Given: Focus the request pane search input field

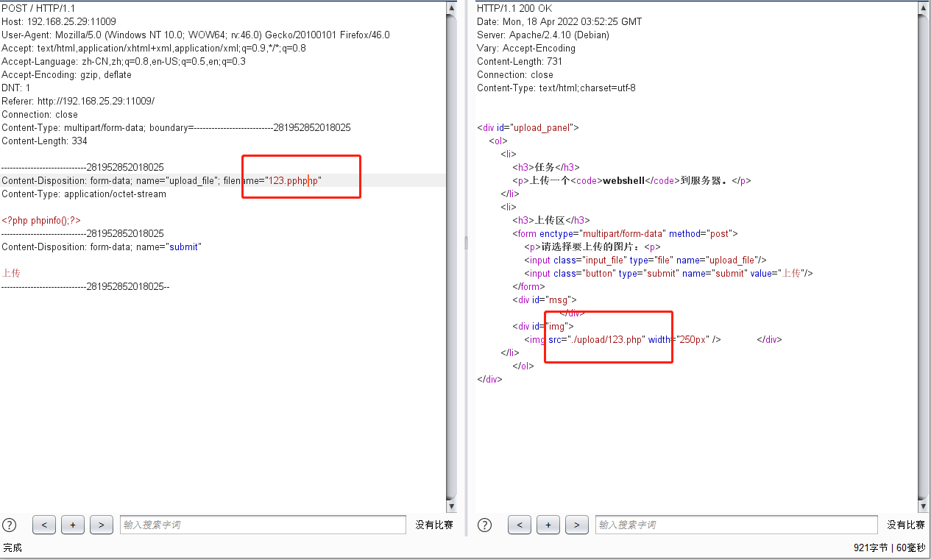Looking at the screenshot, I should point(263,525).
